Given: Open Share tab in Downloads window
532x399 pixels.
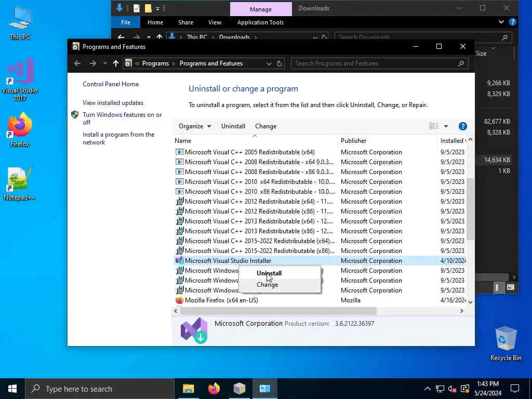Looking at the screenshot, I should [185, 22].
